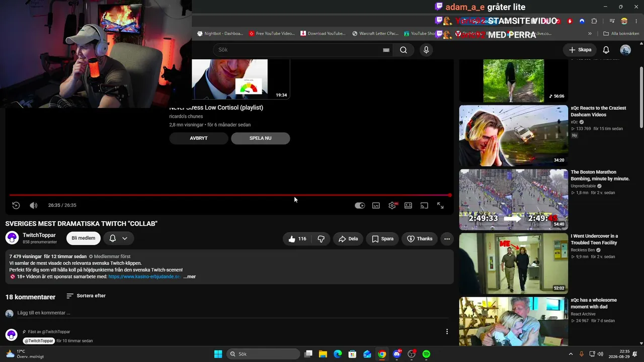Click the Lägg till en kommentar field
Viewport: 644px width, 362px height.
click(233, 313)
